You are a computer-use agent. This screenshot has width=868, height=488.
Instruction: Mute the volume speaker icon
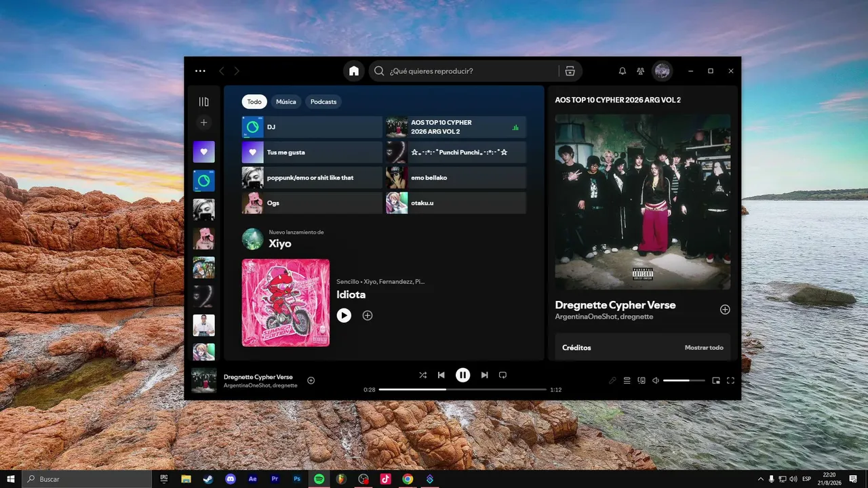[656, 380]
